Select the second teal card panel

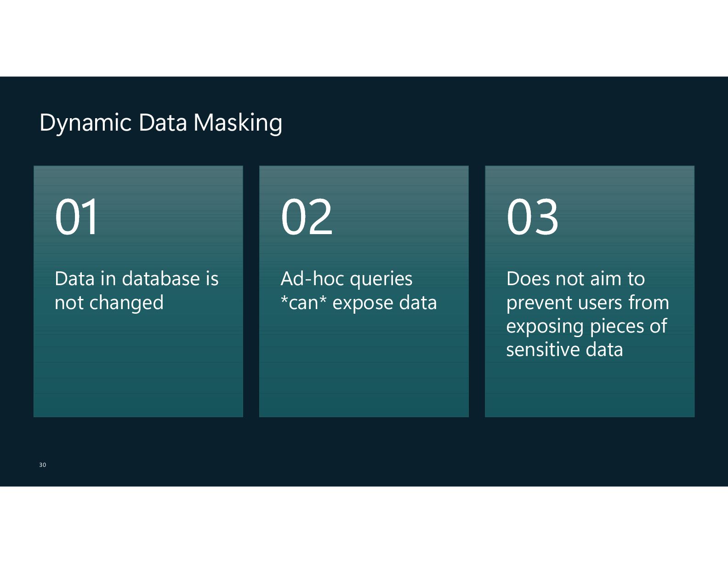point(364,292)
